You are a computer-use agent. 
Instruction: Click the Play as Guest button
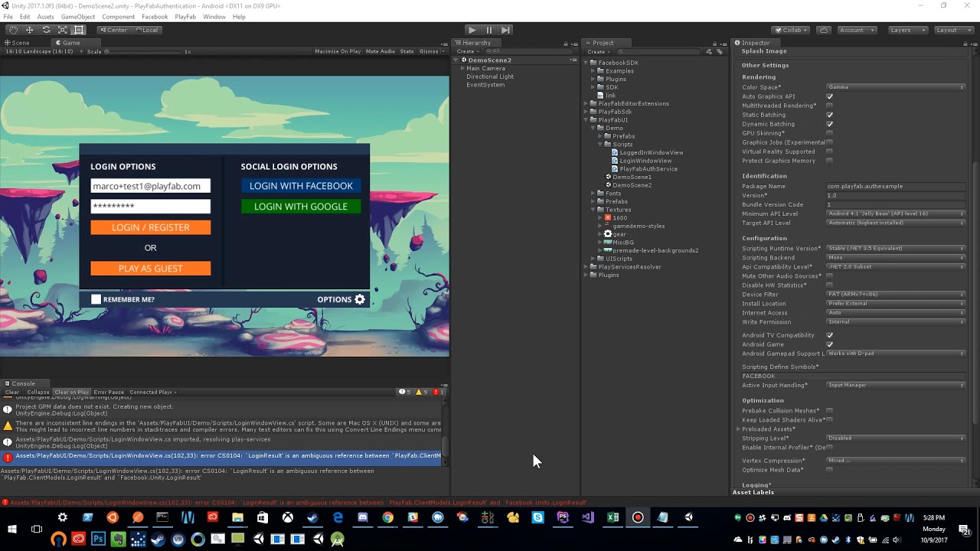[x=150, y=269]
